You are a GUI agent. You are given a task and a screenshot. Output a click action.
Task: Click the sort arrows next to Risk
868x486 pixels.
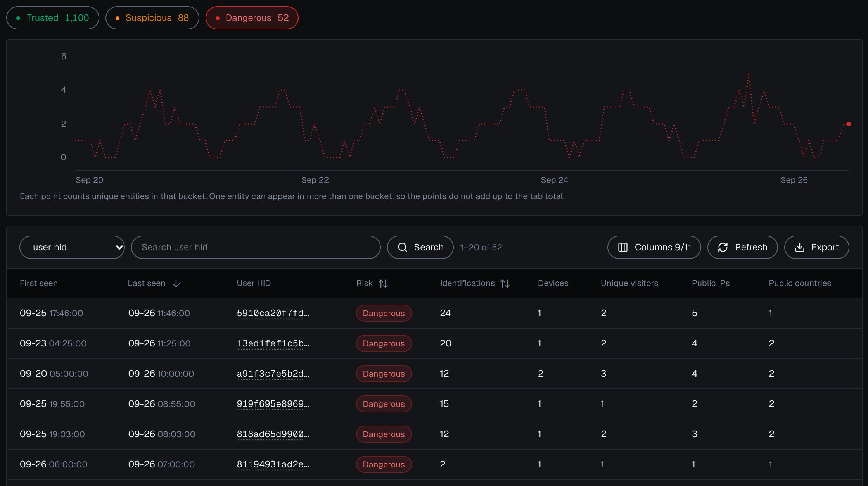[383, 284]
